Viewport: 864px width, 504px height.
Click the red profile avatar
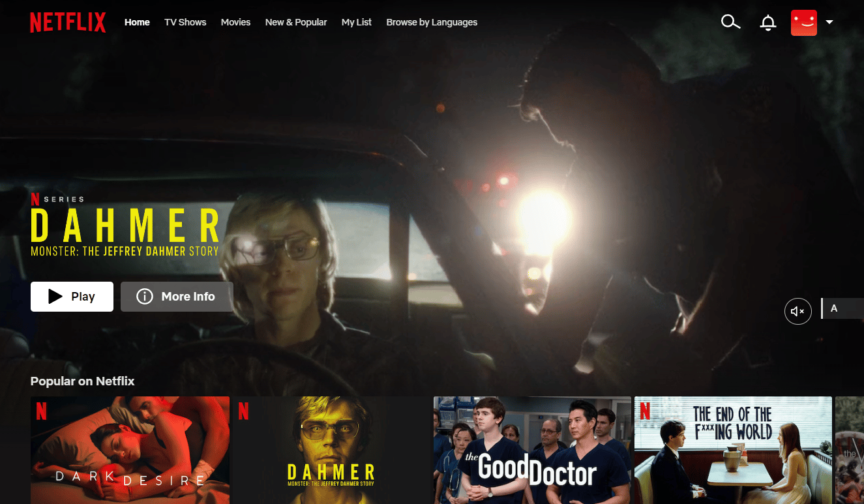tap(804, 22)
